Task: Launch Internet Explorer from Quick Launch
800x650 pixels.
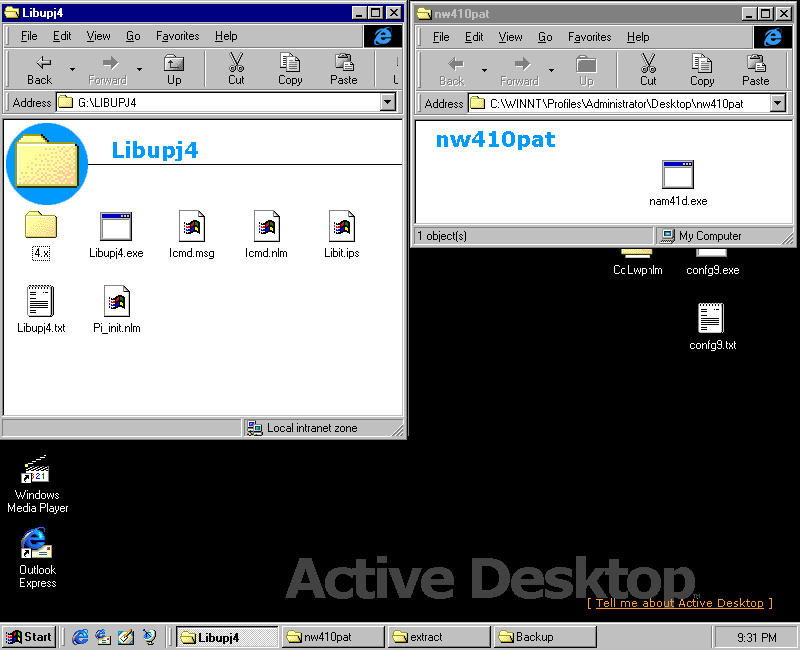Action: click(x=80, y=637)
